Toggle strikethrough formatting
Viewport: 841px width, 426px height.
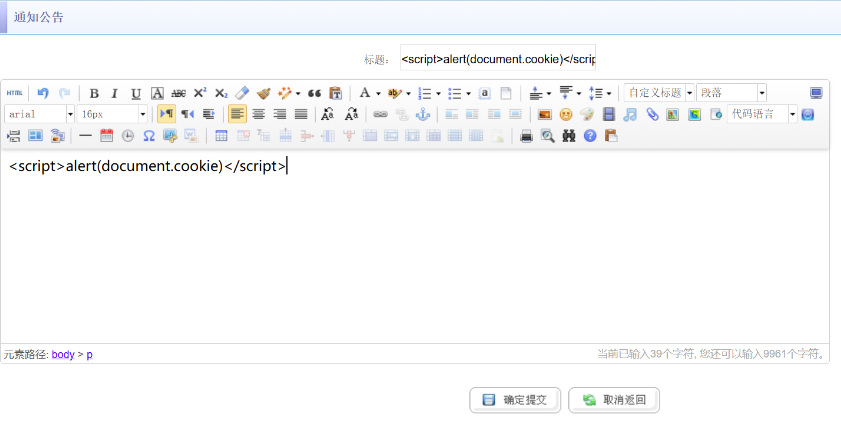[179, 93]
